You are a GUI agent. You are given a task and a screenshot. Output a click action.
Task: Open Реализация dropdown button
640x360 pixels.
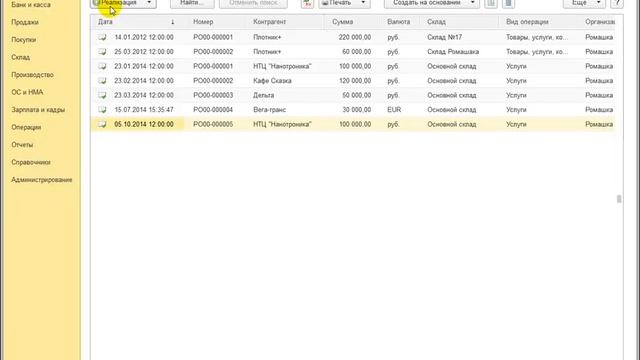[123, 3]
